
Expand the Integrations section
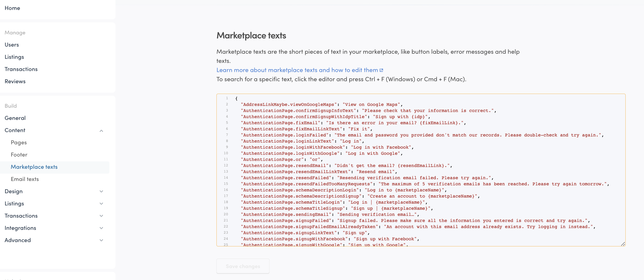[101, 228]
